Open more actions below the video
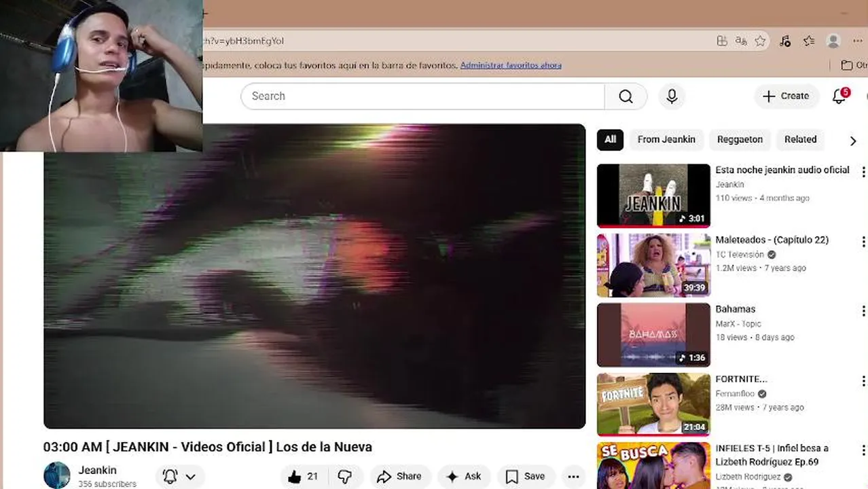 click(573, 477)
